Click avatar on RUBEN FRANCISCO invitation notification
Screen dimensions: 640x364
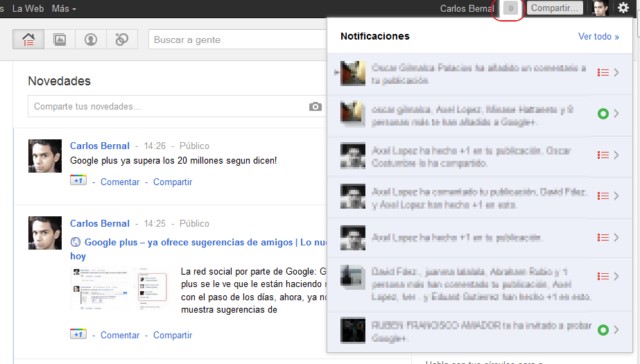click(x=353, y=330)
